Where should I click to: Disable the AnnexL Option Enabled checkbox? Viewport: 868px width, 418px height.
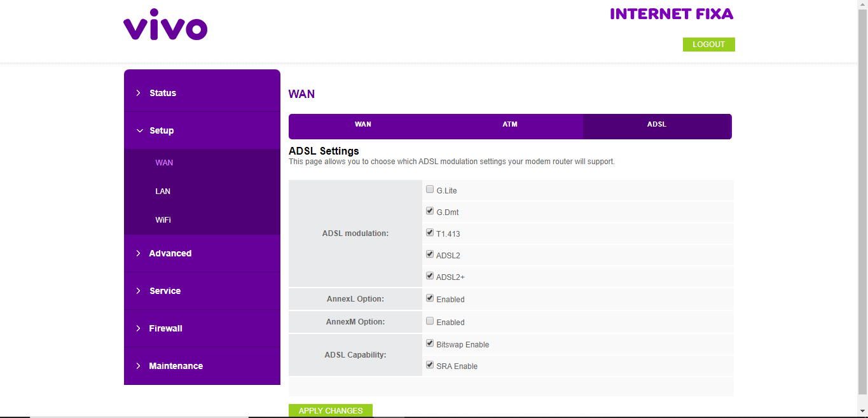(x=430, y=298)
